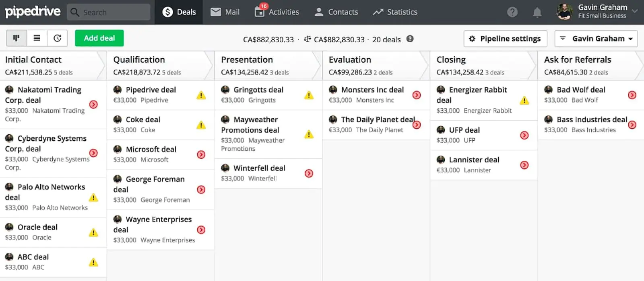Click Gavin Graham profile photo

[x=564, y=12]
